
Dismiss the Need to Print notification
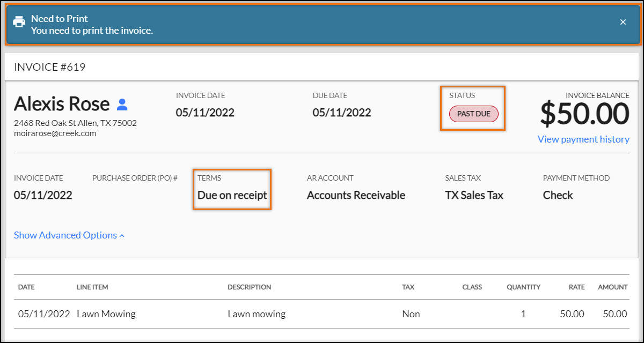click(x=623, y=22)
